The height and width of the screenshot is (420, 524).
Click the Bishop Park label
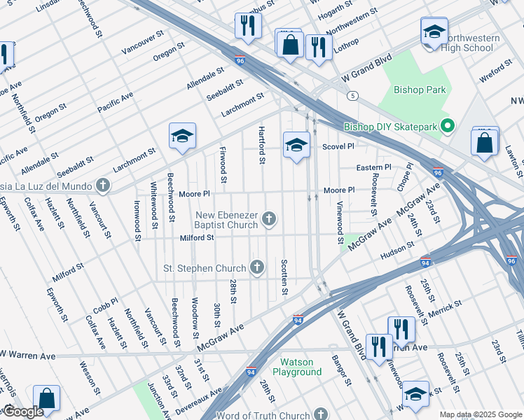point(420,90)
